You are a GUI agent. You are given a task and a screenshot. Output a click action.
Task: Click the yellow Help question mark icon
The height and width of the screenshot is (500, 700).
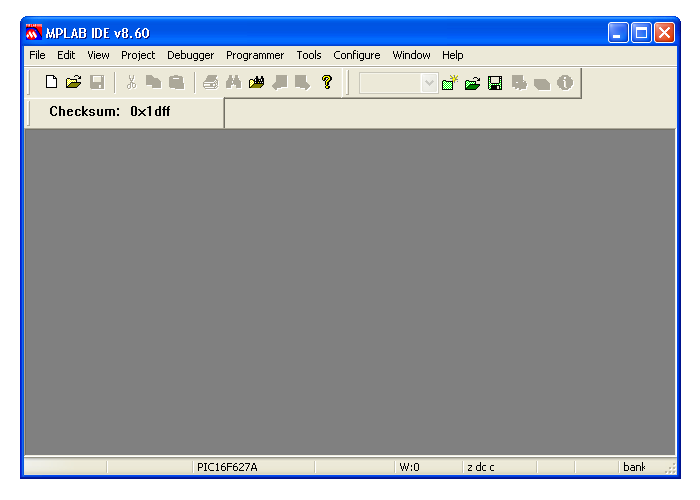(x=326, y=83)
